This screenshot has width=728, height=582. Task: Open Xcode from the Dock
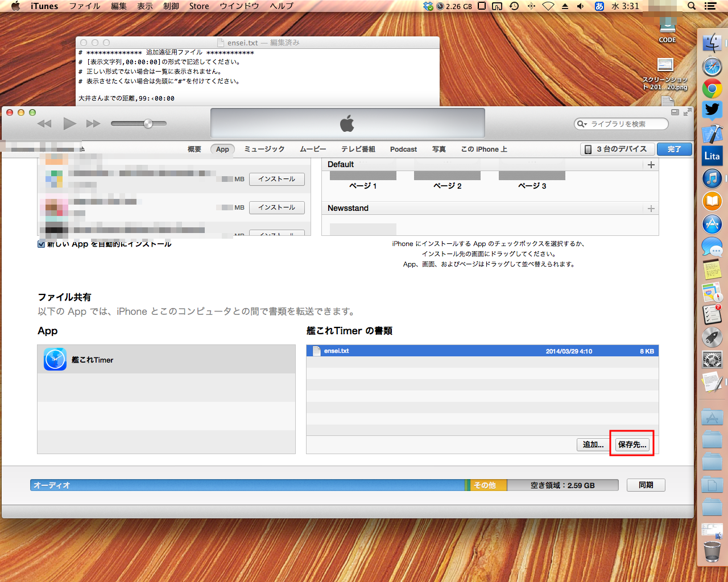pos(712,134)
